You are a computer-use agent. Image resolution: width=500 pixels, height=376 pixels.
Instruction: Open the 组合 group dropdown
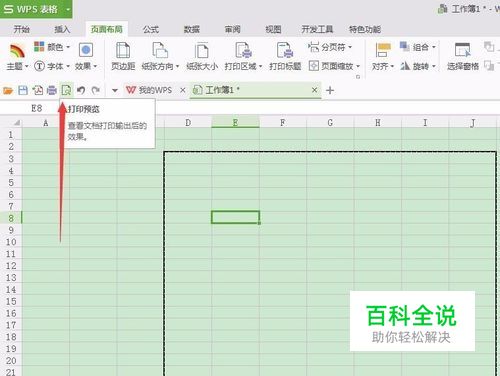click(418, 47)
